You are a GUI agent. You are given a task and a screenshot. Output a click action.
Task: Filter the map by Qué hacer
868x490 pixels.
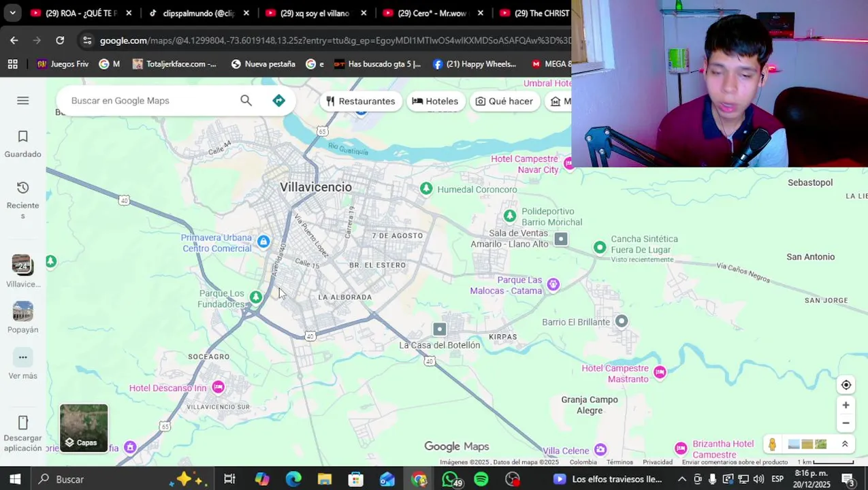tap(504, 101)
